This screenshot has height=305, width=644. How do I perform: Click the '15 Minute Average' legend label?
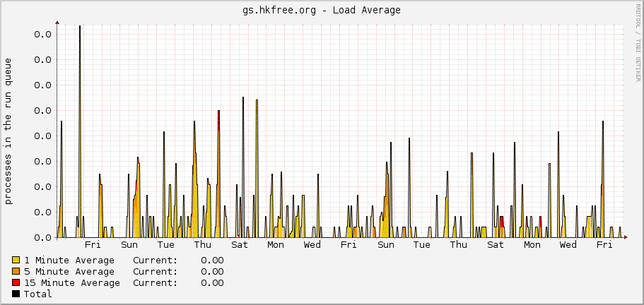(x=72, y=283)
